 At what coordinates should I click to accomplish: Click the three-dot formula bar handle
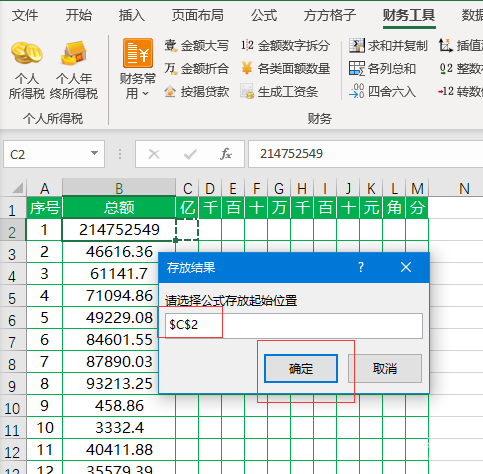pos(120,154)
